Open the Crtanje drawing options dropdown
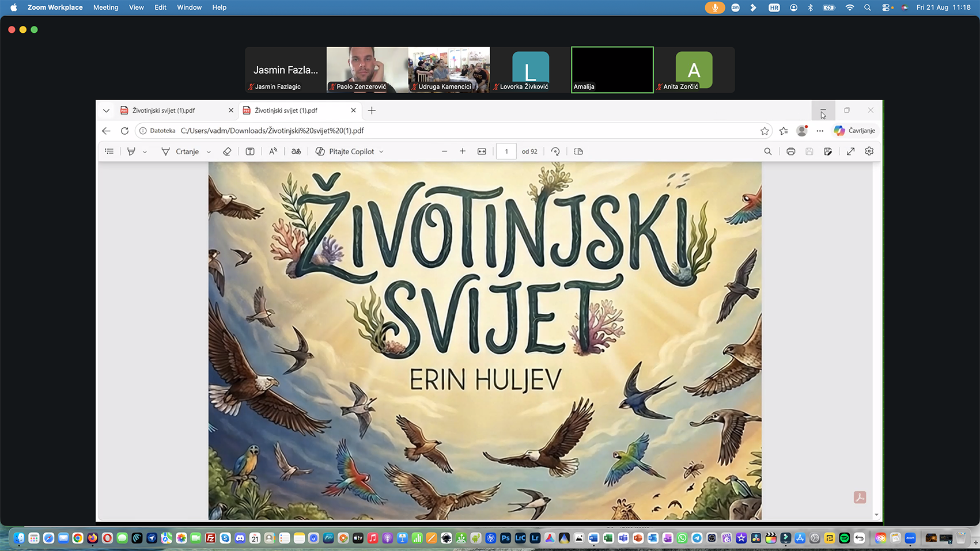 [x=209, y=152]
